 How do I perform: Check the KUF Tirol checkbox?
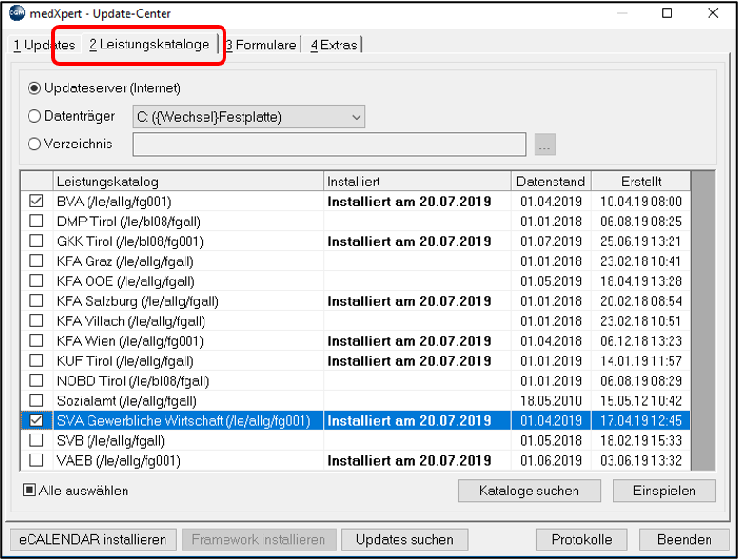coord(36,360)
